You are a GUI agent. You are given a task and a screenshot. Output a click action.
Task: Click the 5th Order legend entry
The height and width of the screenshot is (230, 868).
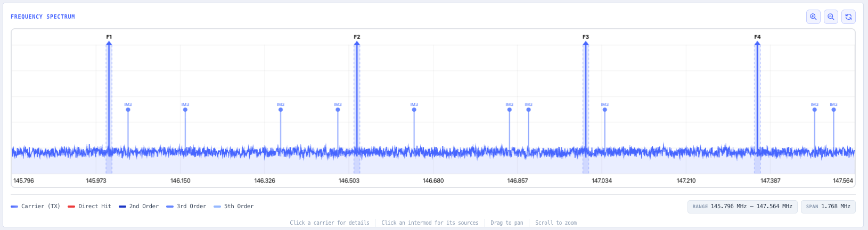tap(233, 206)
